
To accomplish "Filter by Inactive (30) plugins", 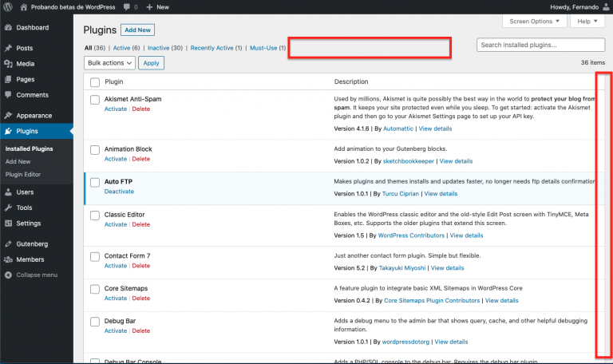I will tap(165, 48).
